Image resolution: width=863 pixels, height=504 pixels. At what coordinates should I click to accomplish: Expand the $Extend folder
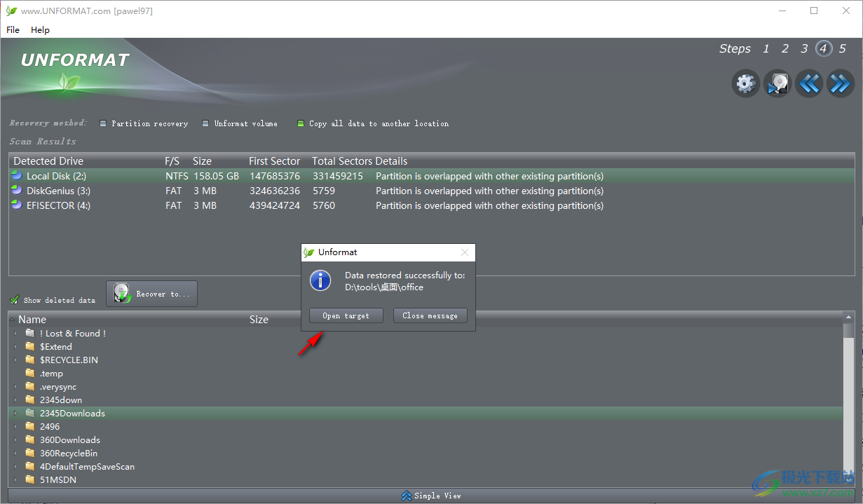[x=15, y=347]
